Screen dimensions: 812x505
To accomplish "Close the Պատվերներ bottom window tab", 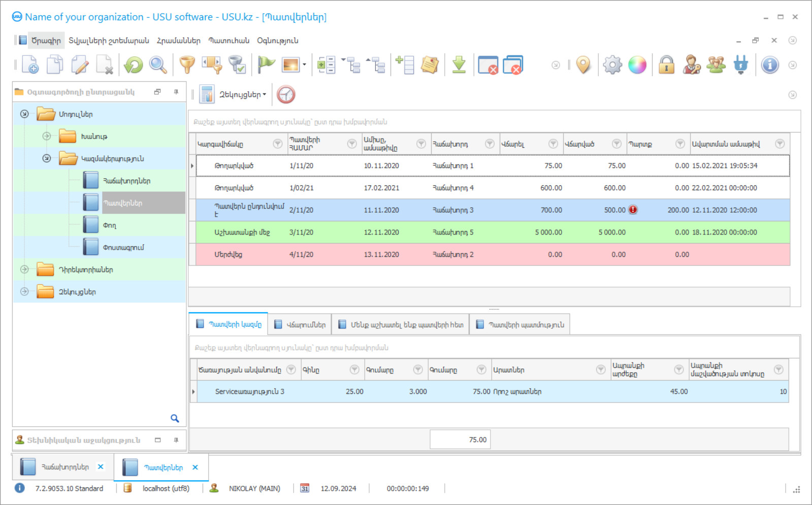I will click(x=195, y=467).
